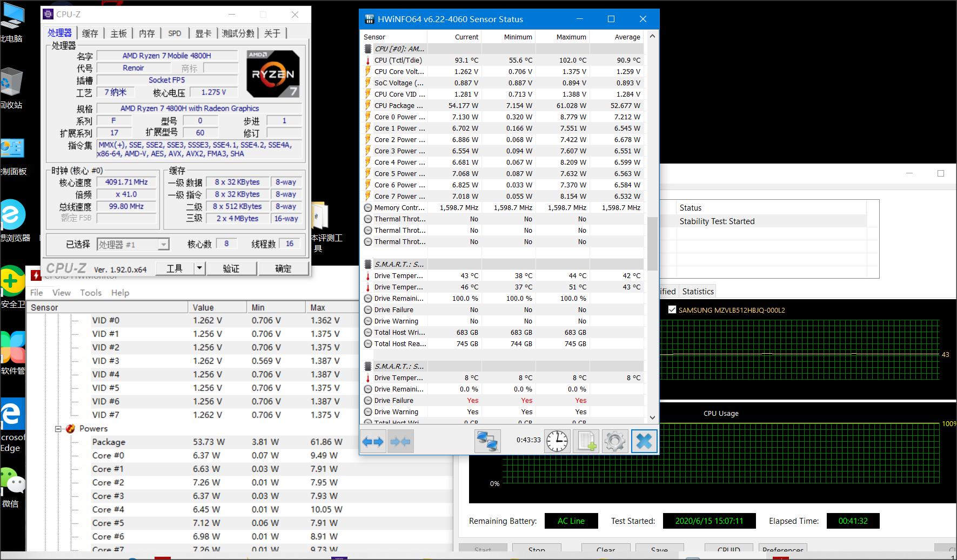Select the Statistics tab in stability test
Image resolution: width=957 pixels, height=560 pixels.
[698, 292]
